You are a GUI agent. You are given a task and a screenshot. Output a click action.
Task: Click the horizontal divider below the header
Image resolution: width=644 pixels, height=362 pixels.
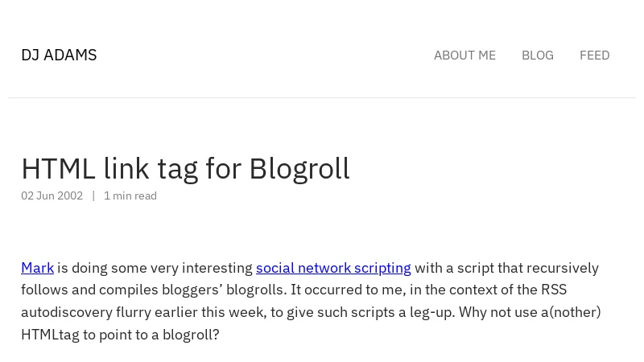coord(322,97)
